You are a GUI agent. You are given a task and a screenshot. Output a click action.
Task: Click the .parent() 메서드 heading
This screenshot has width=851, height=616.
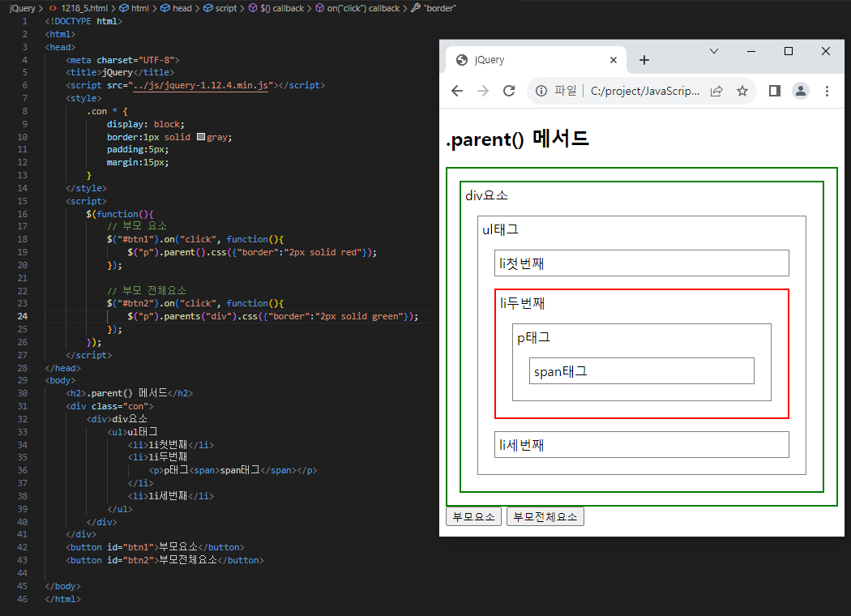click(x=517, y=139)
